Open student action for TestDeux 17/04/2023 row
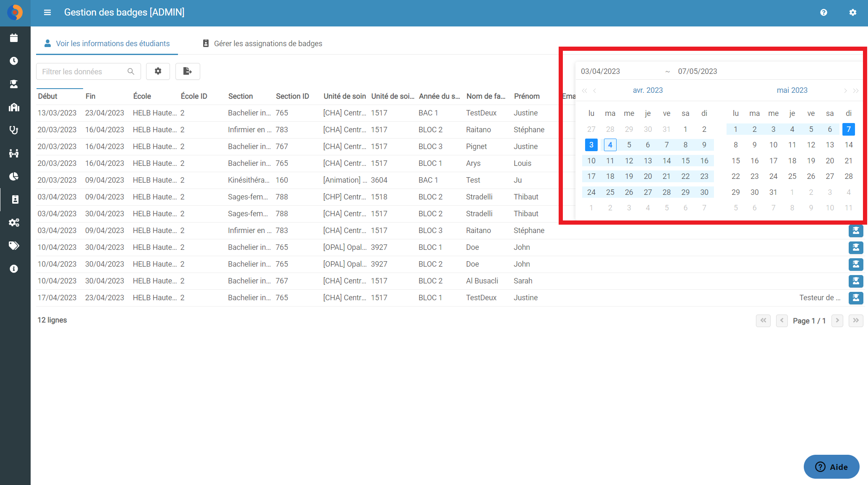The width and height of the screenshot is (868, 485). (856, 298)
